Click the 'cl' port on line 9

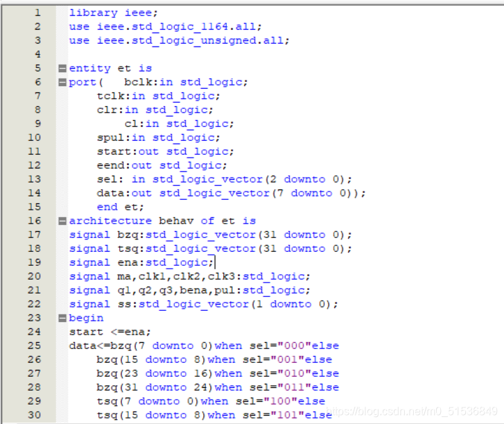(132, 124)
